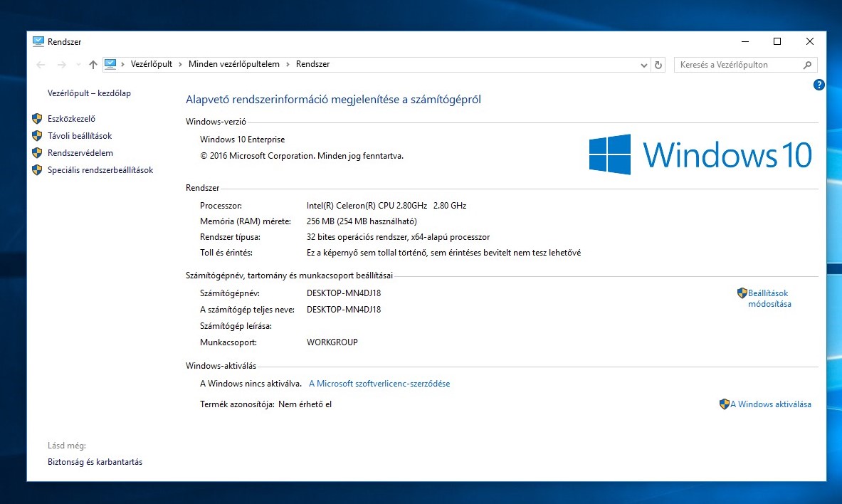Minimize the Rendszer window
Image resolution: width=842 pixels, height=504 pixels.
744,41
